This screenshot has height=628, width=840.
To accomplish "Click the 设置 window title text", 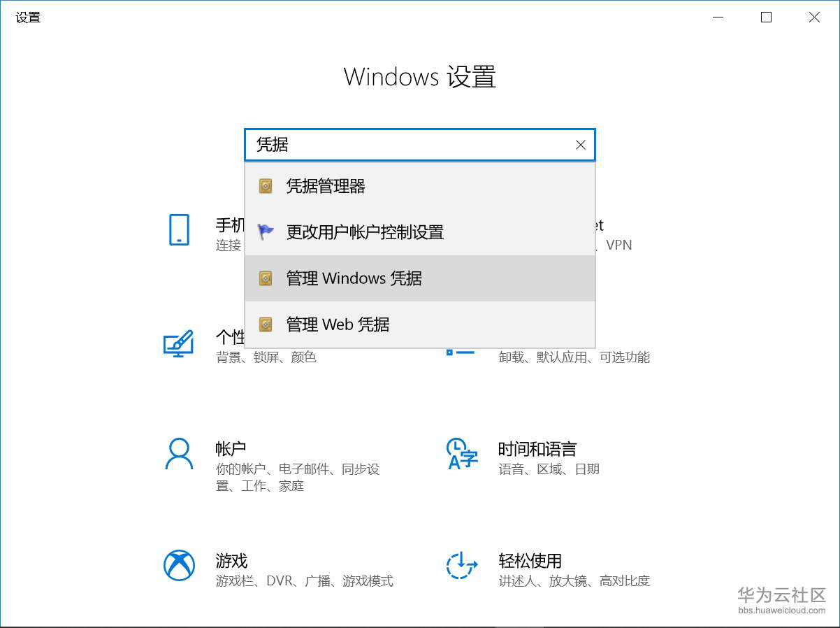I will click(x=27, y=17).
